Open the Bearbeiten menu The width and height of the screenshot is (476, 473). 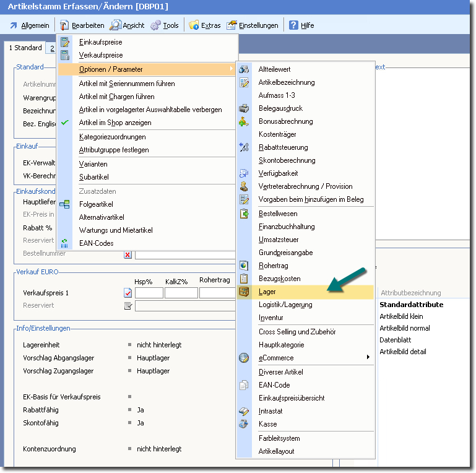click(x=82, y=25)
